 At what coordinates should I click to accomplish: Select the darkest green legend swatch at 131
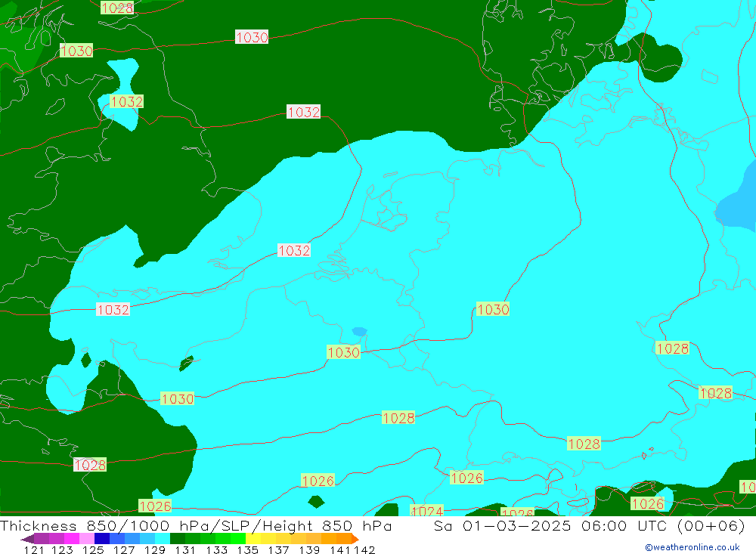coord(178,539)
